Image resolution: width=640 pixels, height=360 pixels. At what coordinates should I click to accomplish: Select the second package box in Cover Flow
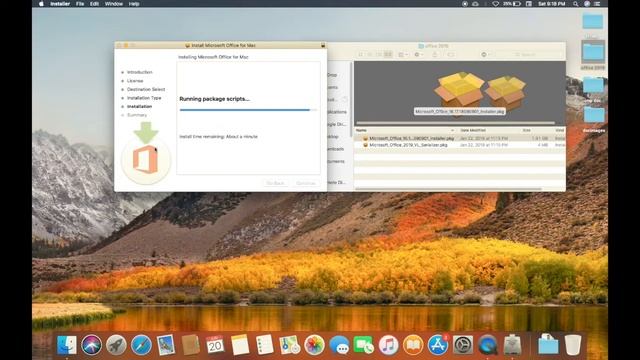tap(506, 92)
